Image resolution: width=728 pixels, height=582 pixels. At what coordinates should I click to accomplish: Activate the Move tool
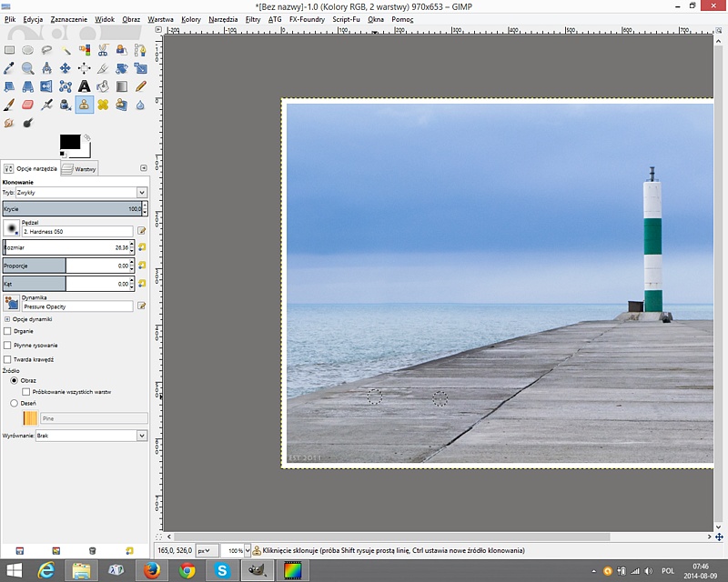[66, 68]
